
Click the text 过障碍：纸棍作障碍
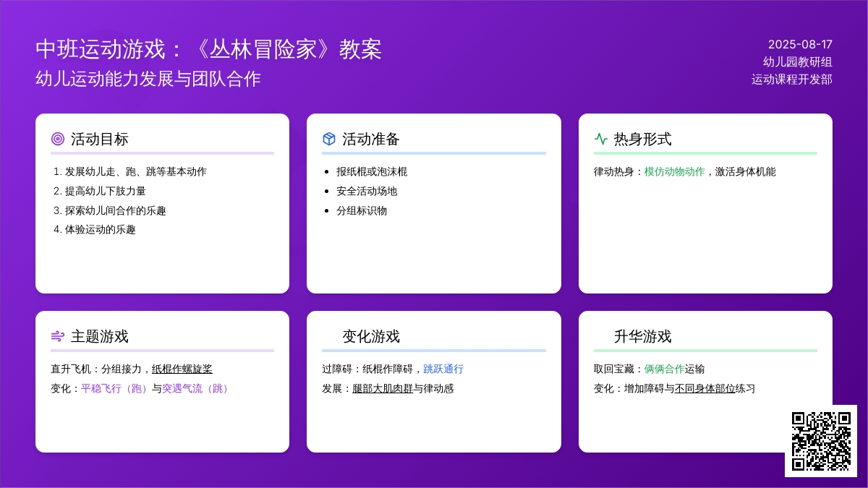tap(367, 369)
